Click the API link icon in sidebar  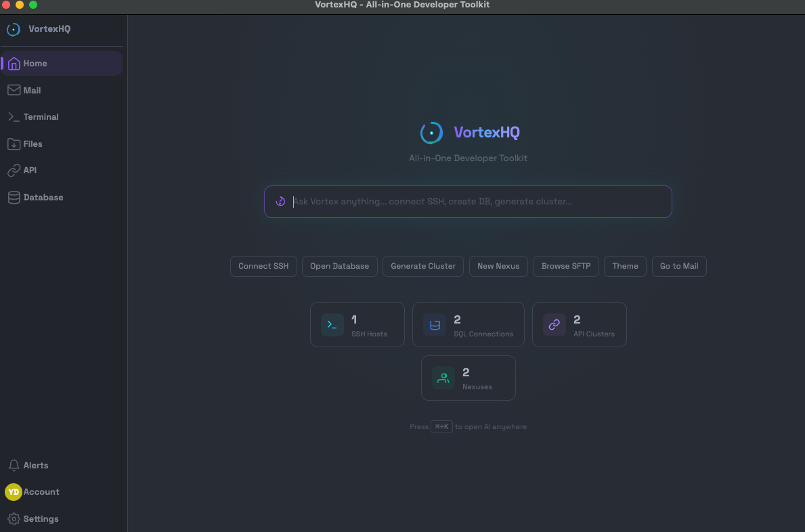14,171
